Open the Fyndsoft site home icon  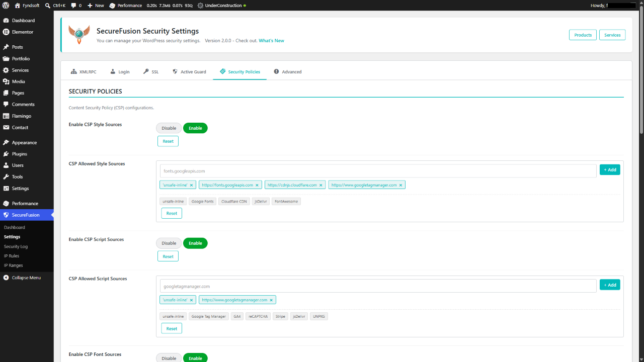tap(18, 6)
